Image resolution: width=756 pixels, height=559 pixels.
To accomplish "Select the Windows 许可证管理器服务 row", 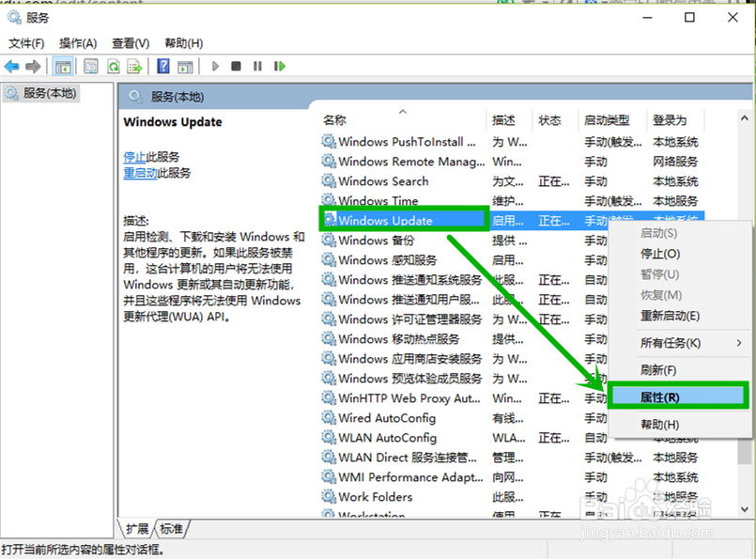I will (464, 319).
